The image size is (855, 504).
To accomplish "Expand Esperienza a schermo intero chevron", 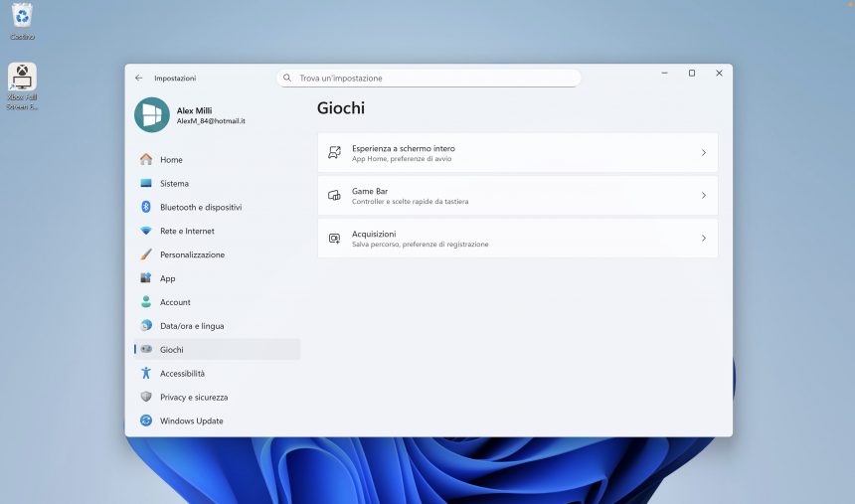I will tap(703, 153).
